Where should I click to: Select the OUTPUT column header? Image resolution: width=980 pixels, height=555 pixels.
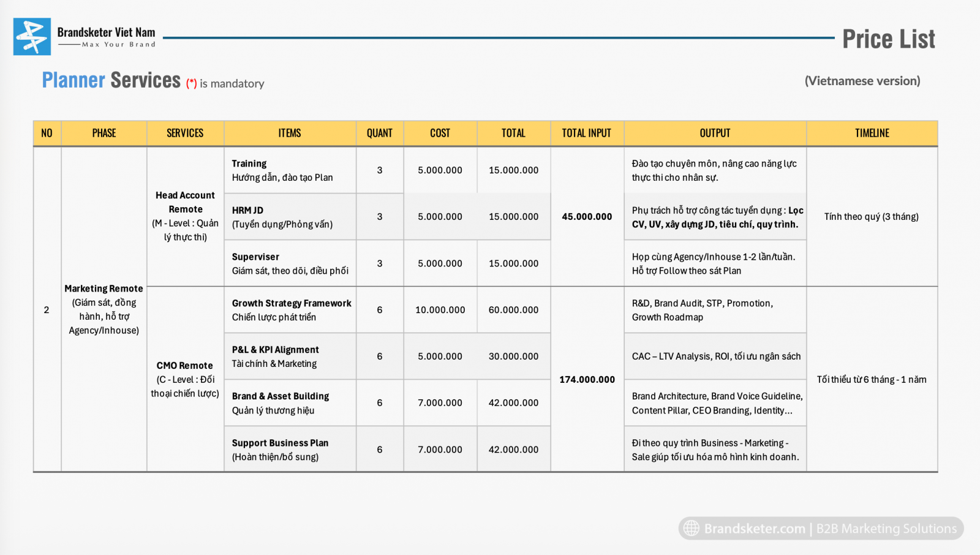pos(715,133)
